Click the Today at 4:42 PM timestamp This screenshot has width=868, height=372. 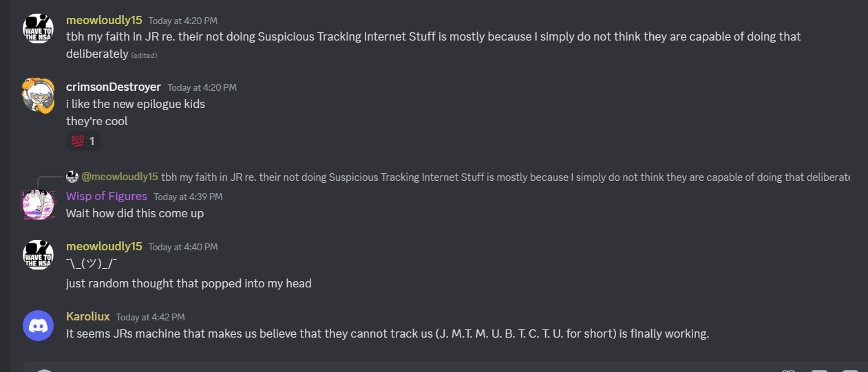(150, 317)
